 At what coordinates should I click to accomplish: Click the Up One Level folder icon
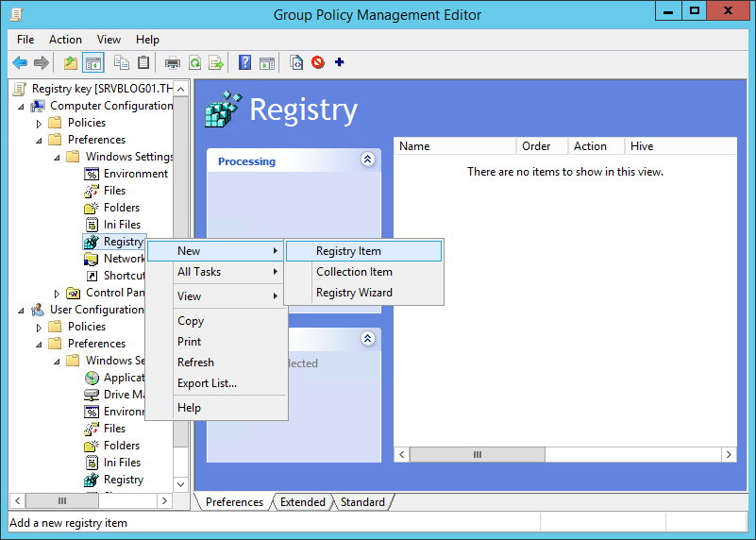[x=71, y=63]
